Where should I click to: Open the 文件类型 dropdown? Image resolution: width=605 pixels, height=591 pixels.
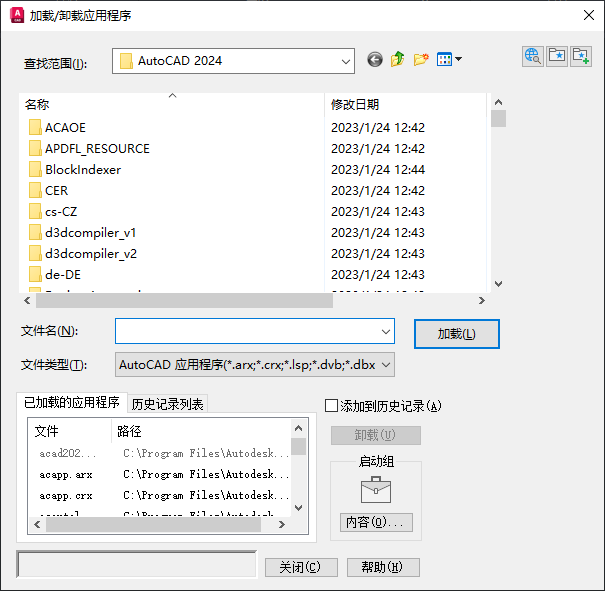[255, 365]
